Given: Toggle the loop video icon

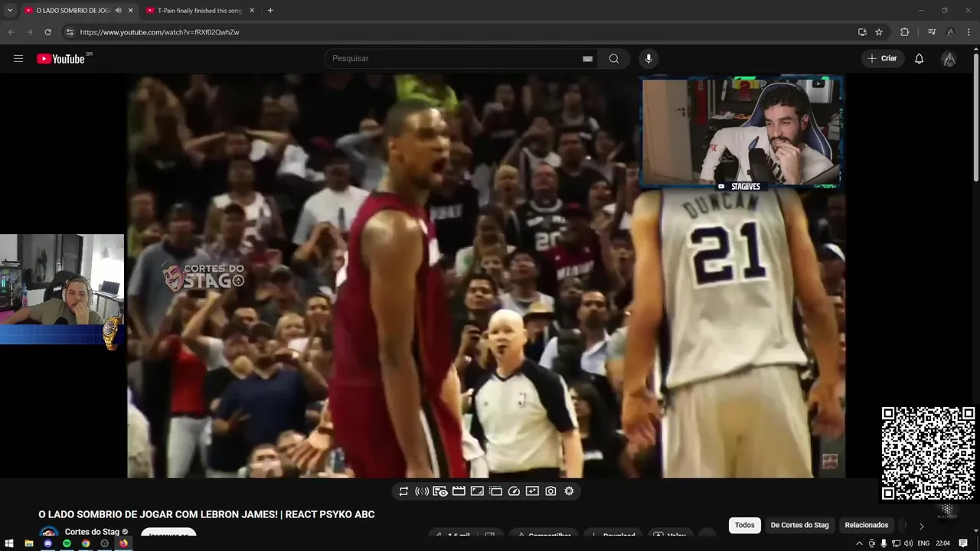Looking at the screenshot, I should 403,491.
